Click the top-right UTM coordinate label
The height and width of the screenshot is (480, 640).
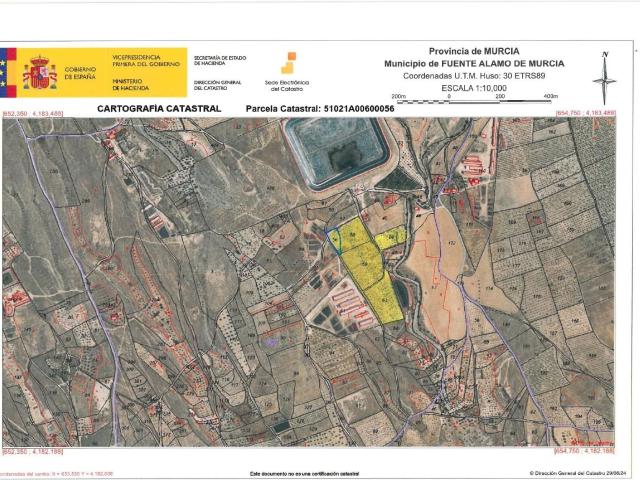586,113
